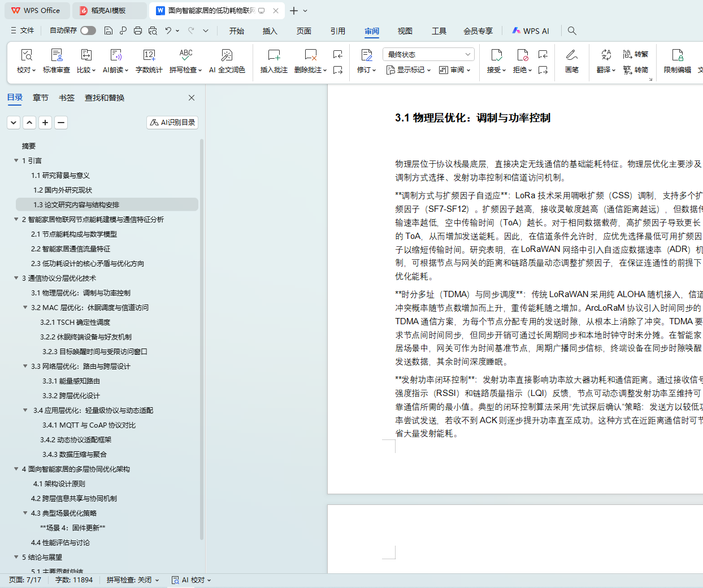This screenshot has width=703, height=588.
Task: Click the search magnifier icon beside WPS AI
Action: (x=572, y=31)
